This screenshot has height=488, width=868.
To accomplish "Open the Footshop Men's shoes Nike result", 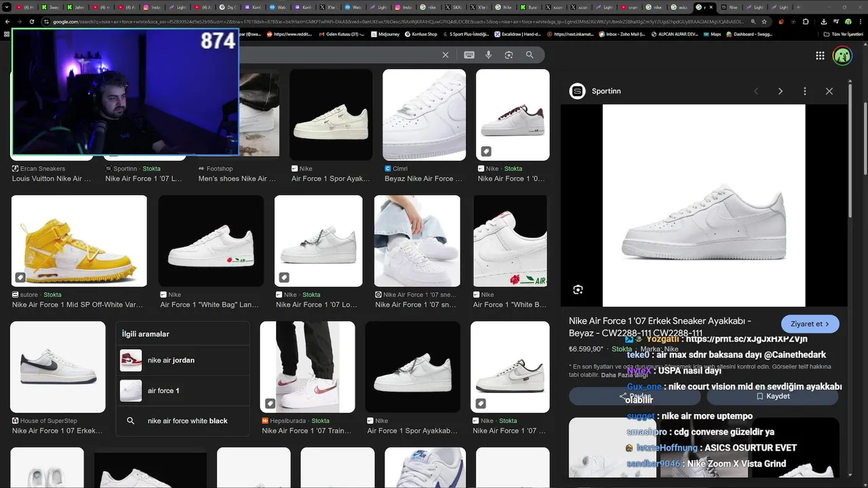I will click(x=237, y=178).
